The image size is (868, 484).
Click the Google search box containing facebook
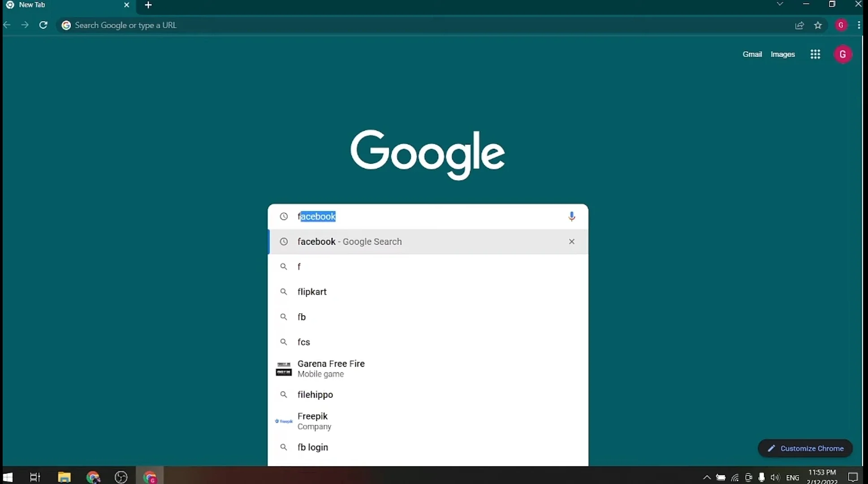coord(428,216)
